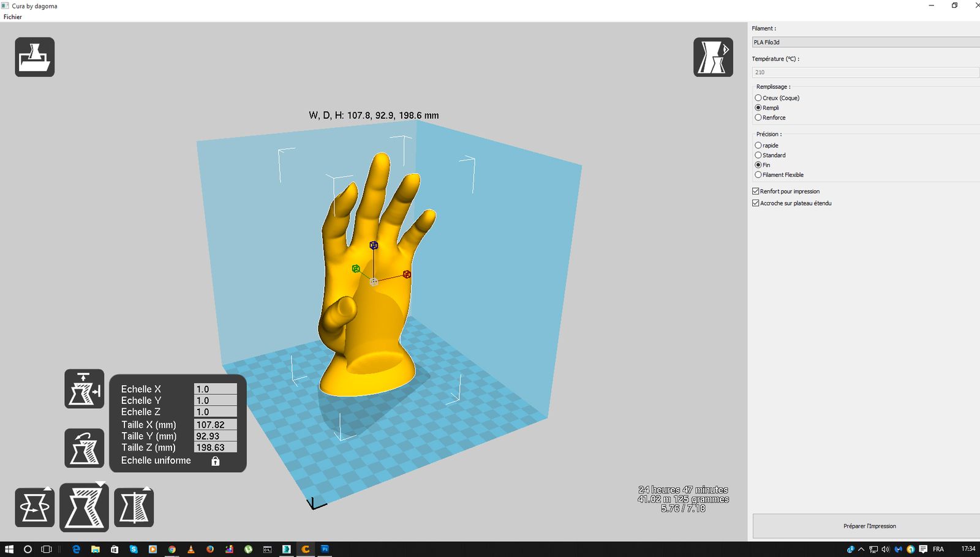Screen dimensions: 980x557
Task: Toggle the Echelle uniforme lock icon
Action: (x=215, y=461)
